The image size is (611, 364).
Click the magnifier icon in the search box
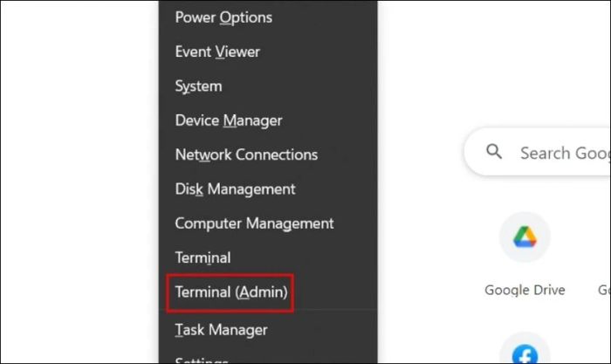(x=494, y=151)
